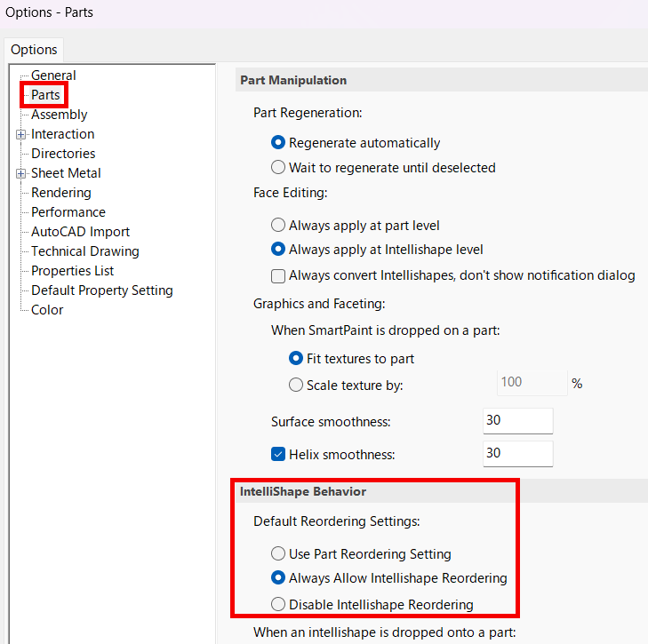
Task: Expand the Sheet Metal tree node
Action: (x=20, y=173)
